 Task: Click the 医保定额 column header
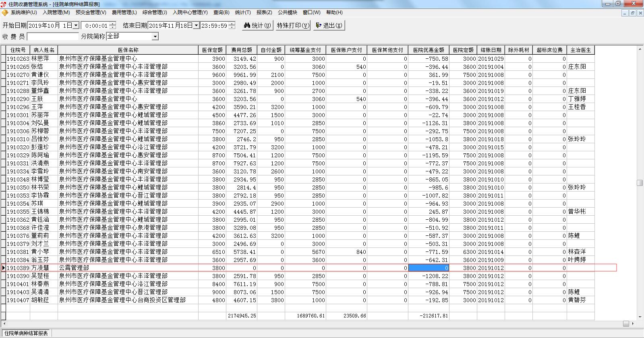tap(212, 50)
